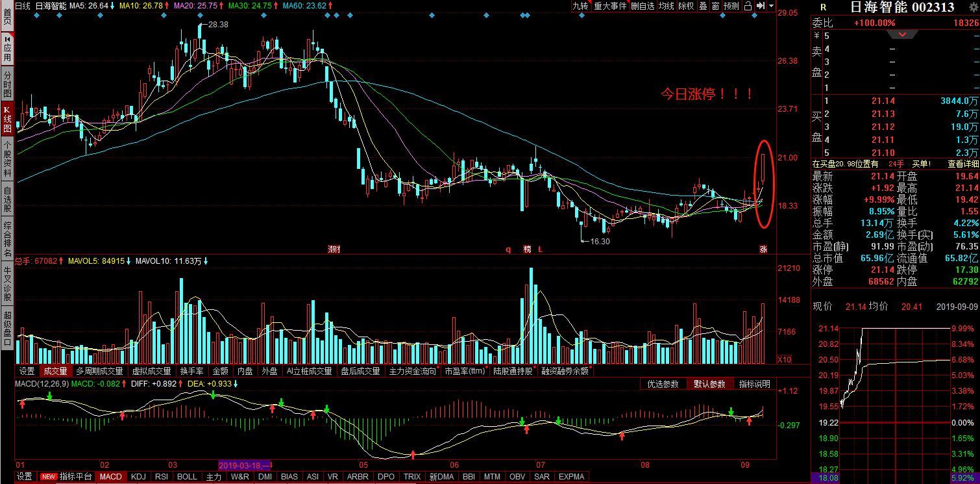Toggle 除权 ex-rights adjustment
980x484 pixels.
click(686, 6)
